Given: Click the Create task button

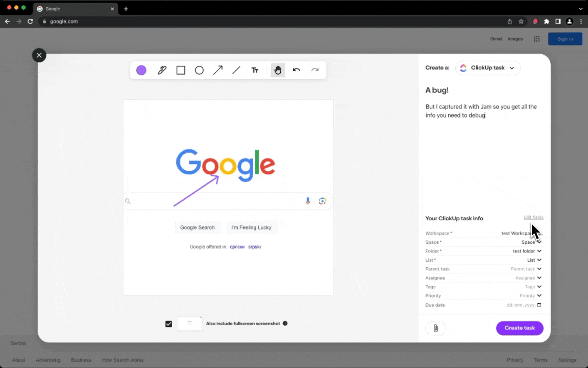Looking at the screenshot, I should [x=520, y=328].
